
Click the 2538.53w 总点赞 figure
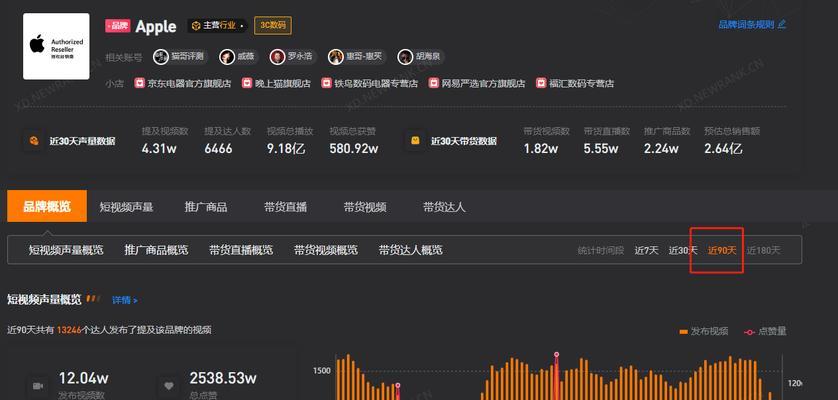tap(223, 378)
